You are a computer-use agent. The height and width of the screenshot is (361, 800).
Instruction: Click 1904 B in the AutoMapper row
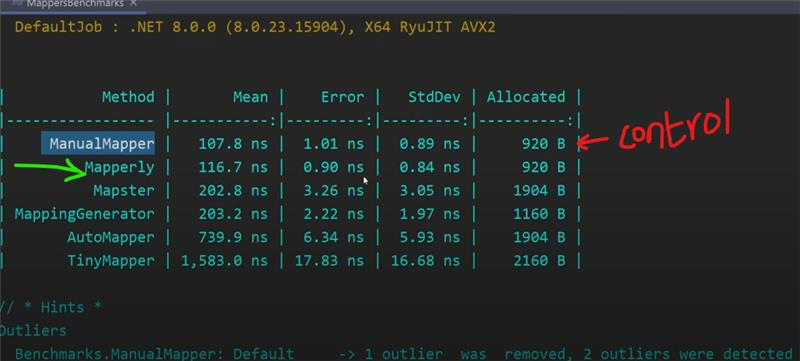pyautogui.click(x=539, y=237)
